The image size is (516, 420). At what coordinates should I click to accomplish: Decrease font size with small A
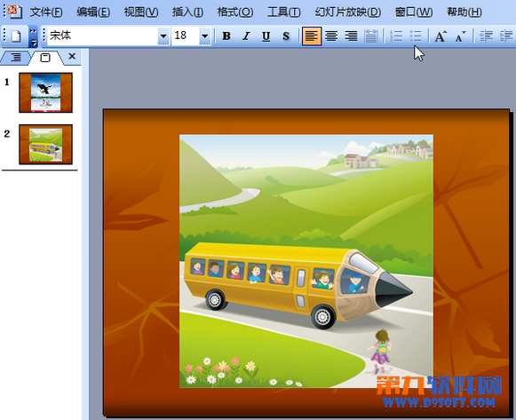pyautogui.click(x=460, y=36)
